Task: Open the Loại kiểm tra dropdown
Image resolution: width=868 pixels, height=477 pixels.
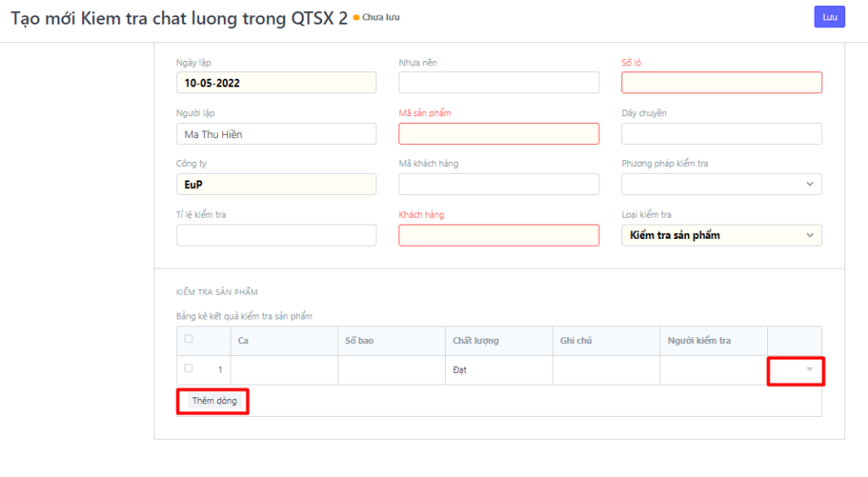Action: coord(721,235)
